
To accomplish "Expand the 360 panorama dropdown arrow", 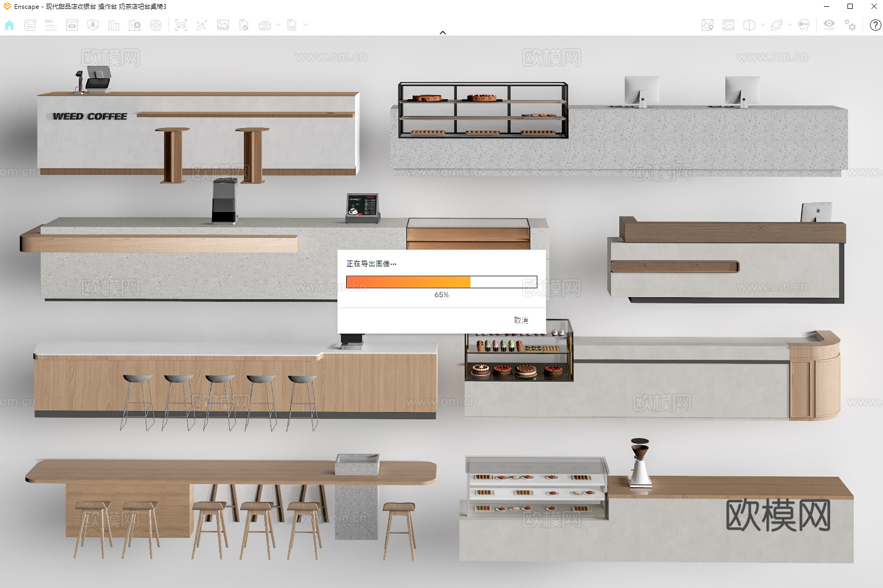I will [x=278, y=25].
